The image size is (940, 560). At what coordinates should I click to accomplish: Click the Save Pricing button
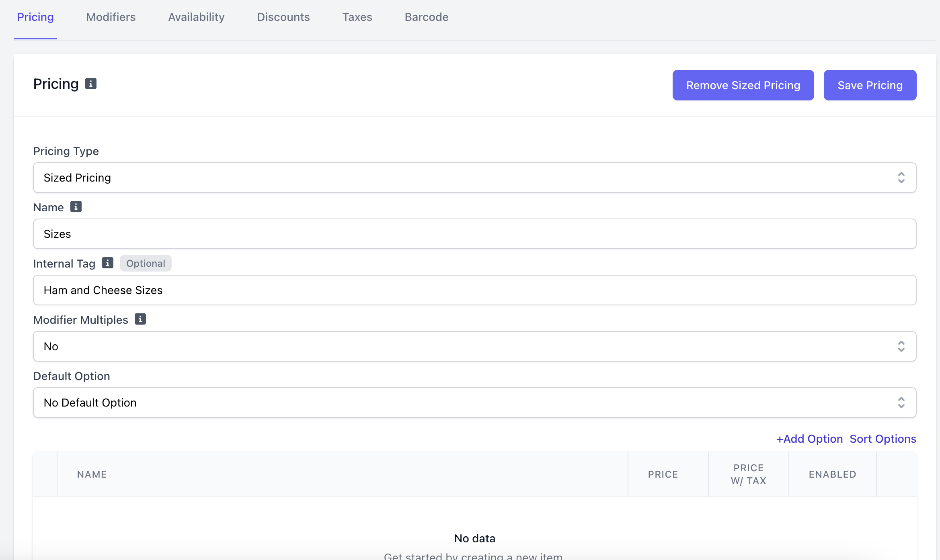(x=870, y=85)
